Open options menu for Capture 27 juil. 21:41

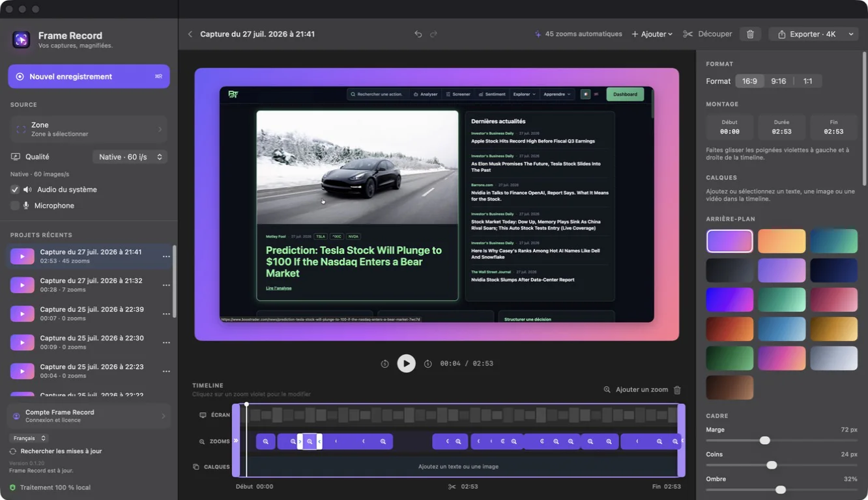click(x=166, y=257)
